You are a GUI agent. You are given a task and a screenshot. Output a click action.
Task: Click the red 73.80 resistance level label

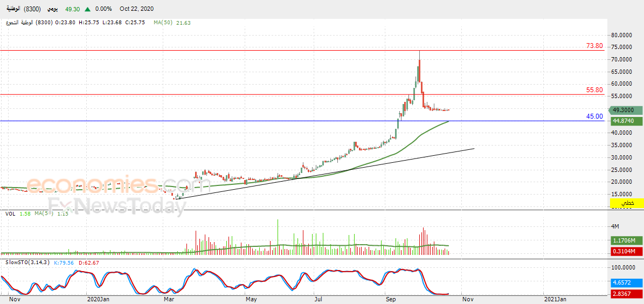pyautogui.click(x=595, y=46)
